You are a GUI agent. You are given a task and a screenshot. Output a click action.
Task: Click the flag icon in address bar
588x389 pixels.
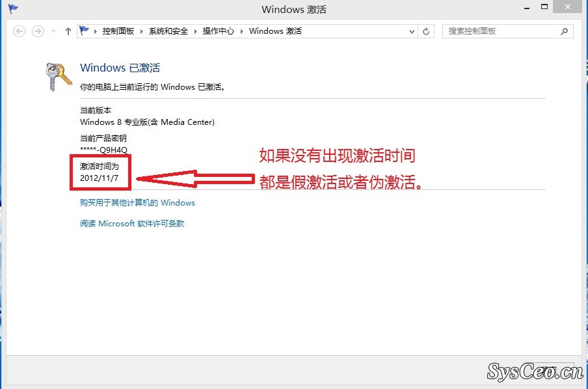click(84, 31)
